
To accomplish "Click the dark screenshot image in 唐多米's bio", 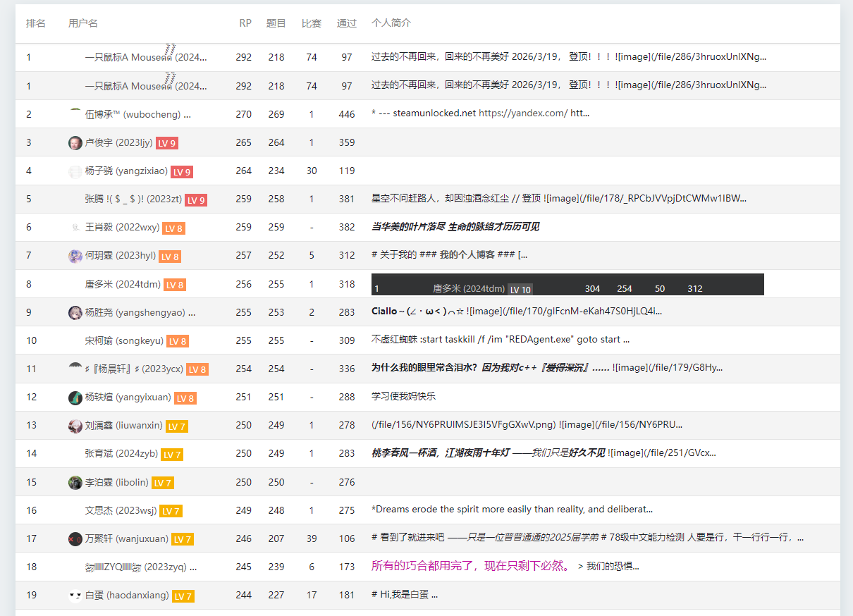I will (567, 285).
